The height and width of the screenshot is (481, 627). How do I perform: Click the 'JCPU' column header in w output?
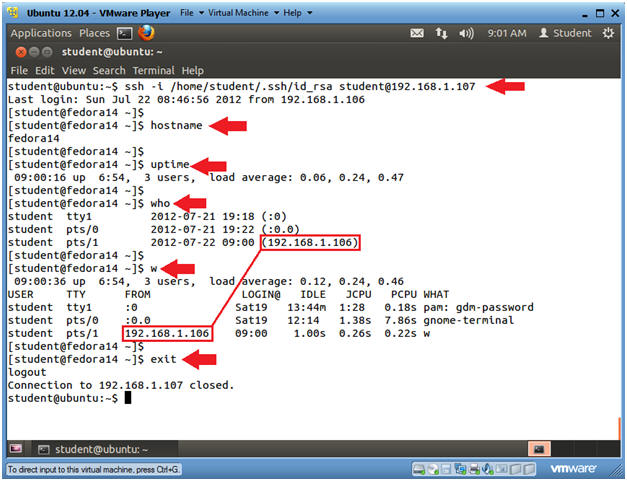358,295
